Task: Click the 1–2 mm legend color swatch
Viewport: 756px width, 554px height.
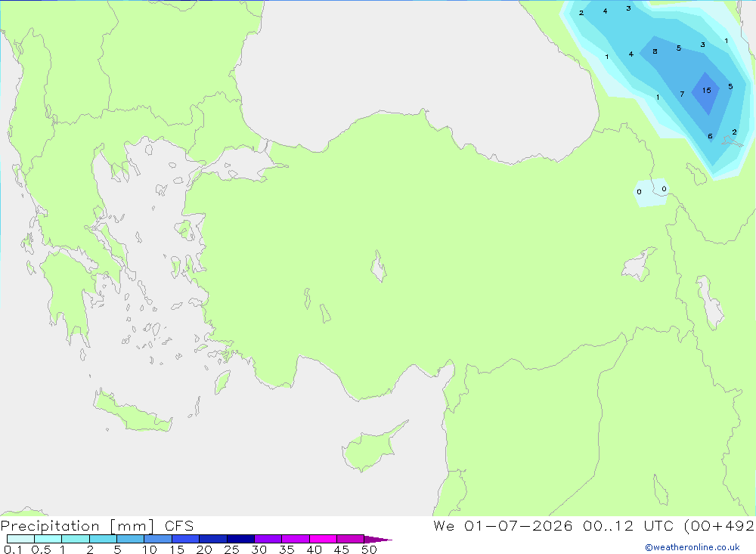Action: [x=76, y=539]
